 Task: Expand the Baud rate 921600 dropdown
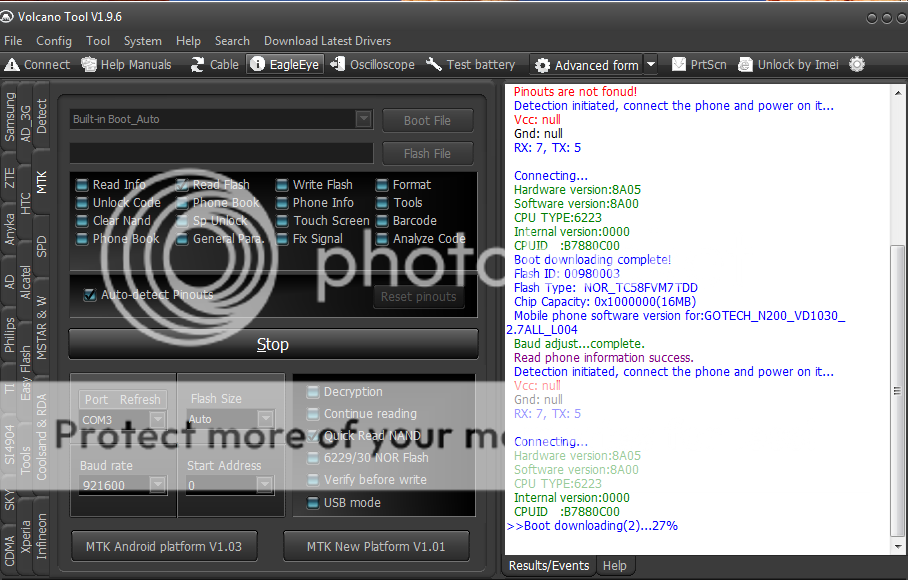click(x=157, y=485)
